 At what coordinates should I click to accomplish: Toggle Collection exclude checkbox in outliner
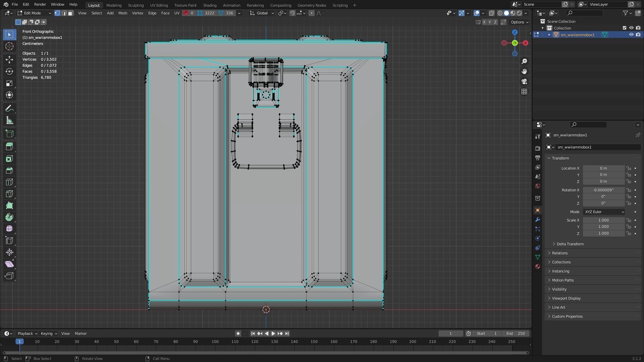(624, 28)
